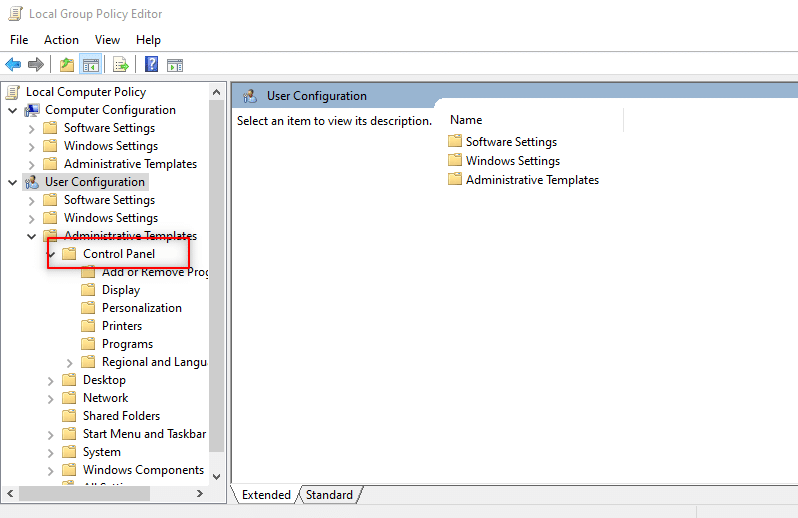The width and height of the screenshot is (798, 518).
Task: Select Display tree item label
Action: (x=121, y=290)
